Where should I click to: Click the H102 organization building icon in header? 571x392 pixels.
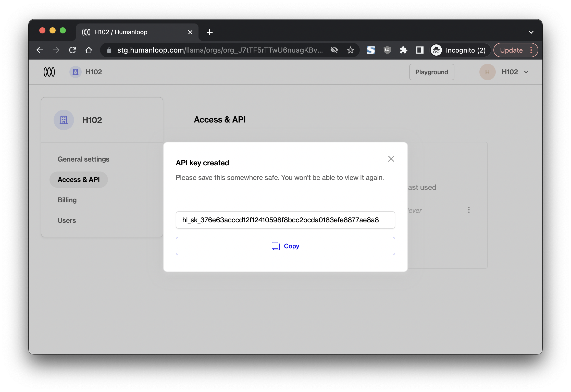76,72
